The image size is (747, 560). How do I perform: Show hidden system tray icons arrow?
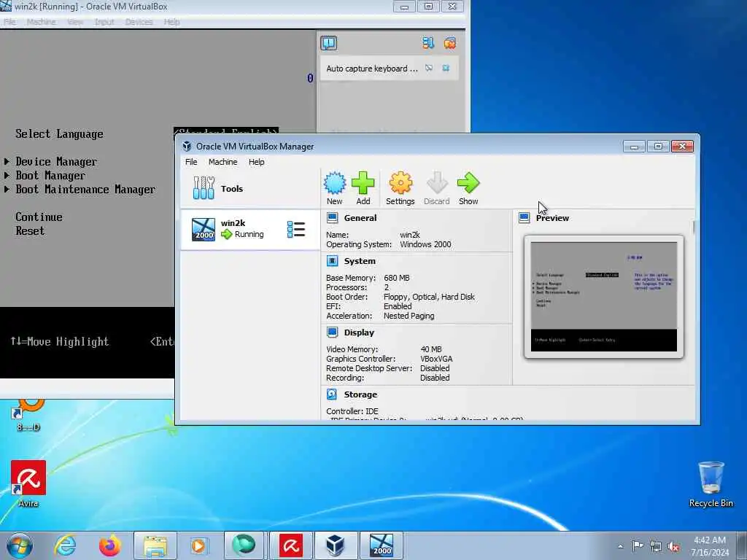(x=620, y=546)
